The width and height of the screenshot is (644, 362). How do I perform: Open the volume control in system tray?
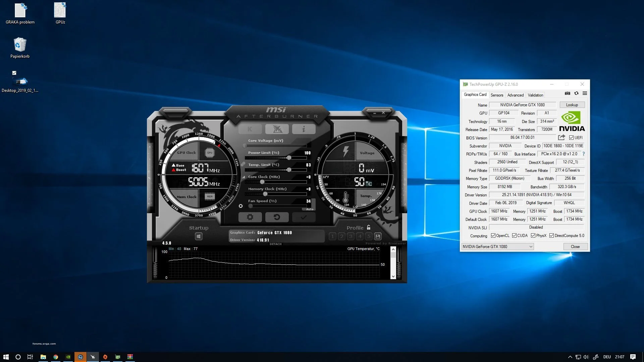pos(586,357)
